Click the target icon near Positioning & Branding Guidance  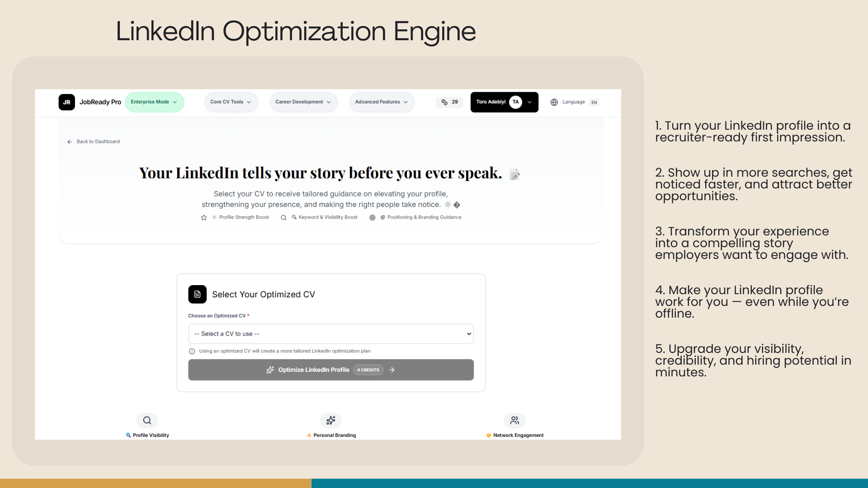373,217
